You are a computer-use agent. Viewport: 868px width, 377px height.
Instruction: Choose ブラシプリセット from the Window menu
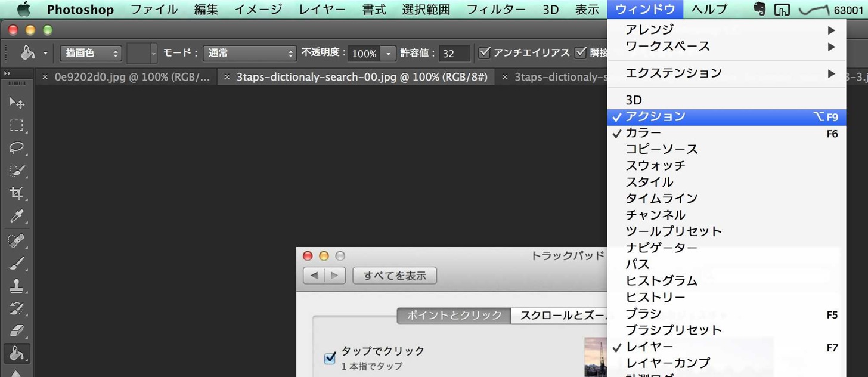726,330
